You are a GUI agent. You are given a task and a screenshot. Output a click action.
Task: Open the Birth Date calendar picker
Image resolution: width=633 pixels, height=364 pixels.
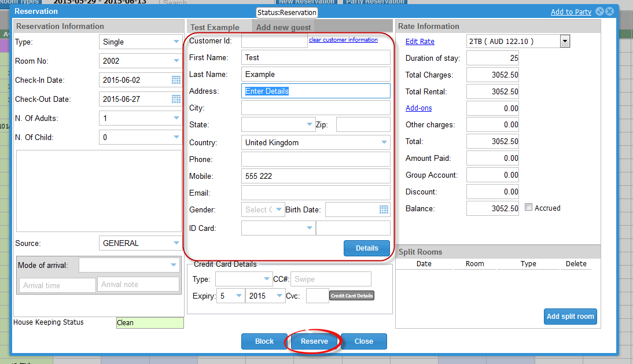(384, 209)
